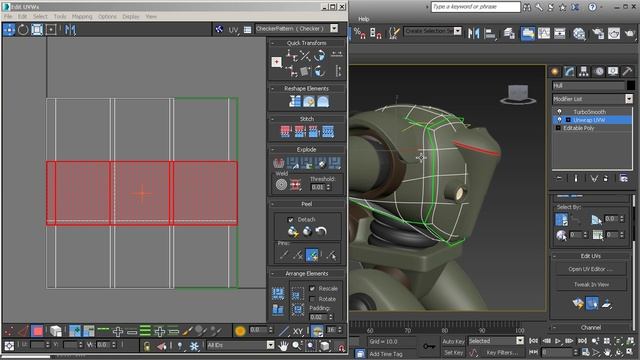The width and height of the screenshot is (640, 360).
Task: Open the Options menu in Edit UVWs
Action: [x=107, y=16]
